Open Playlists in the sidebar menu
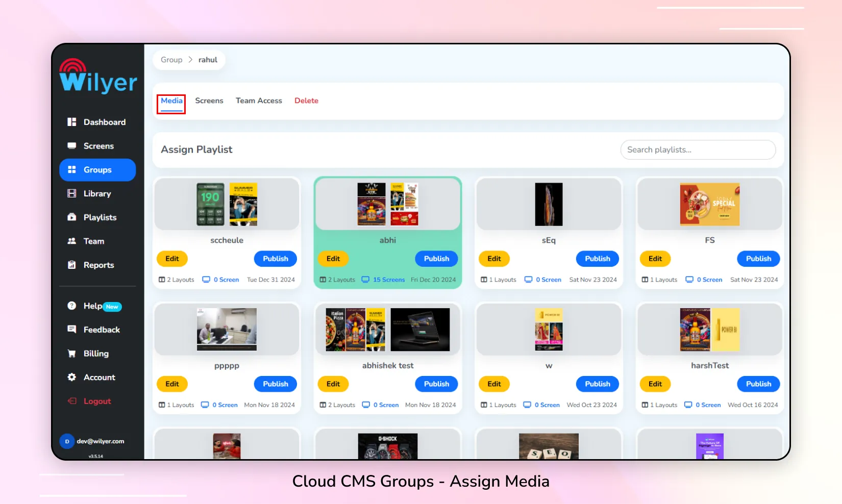Viewport: 842px width, 504px height. coord(97,217)
